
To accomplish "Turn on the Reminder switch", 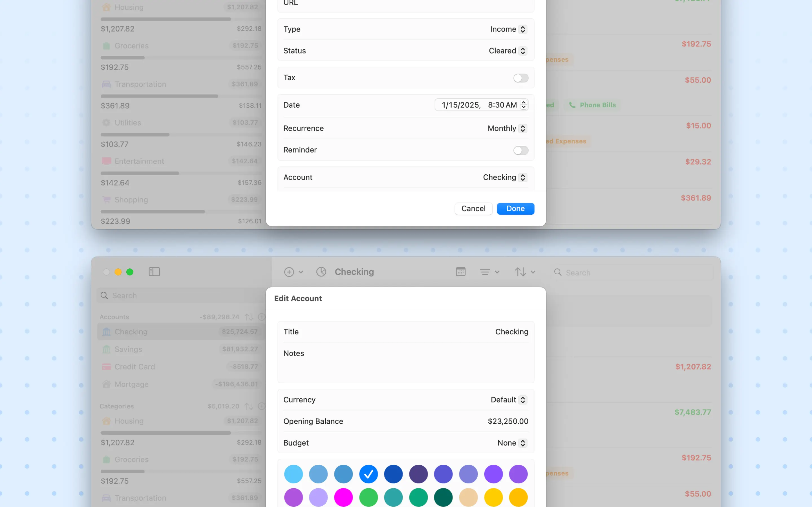I will coord(520,151).
